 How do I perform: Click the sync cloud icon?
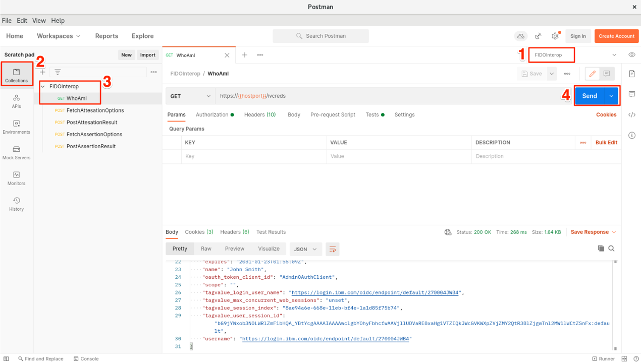tap(520, 36)
